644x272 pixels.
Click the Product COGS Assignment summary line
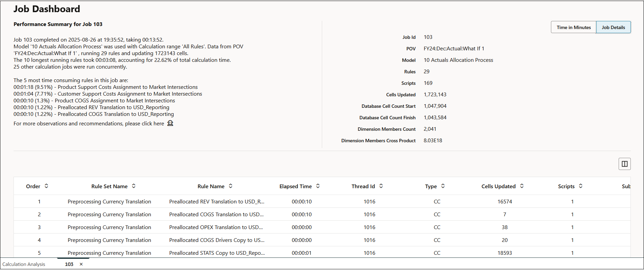[94, 101]
